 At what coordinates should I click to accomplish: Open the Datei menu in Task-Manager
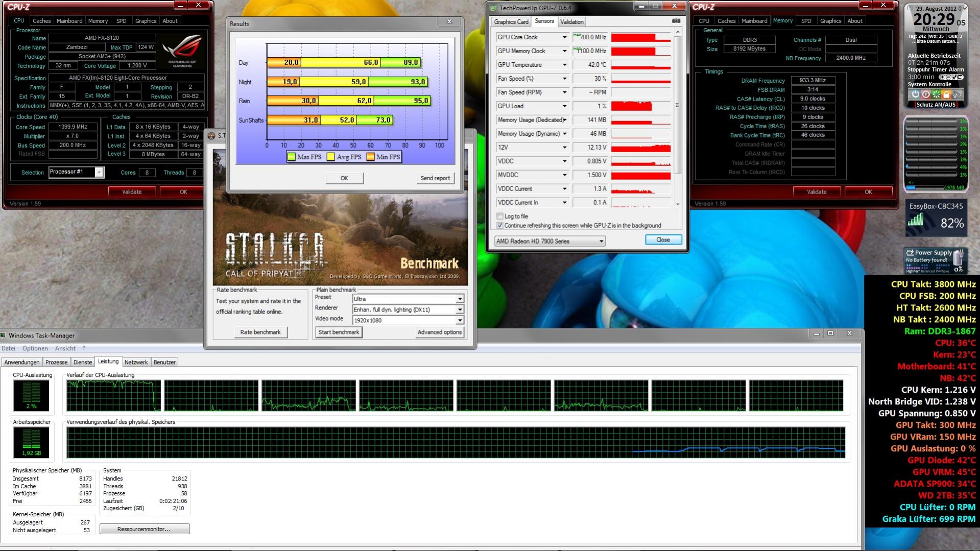(8, 348)
